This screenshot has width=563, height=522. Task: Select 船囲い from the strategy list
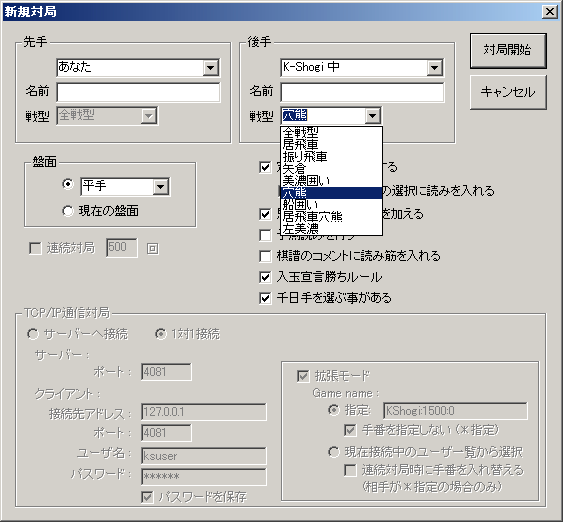pos(331,205)
